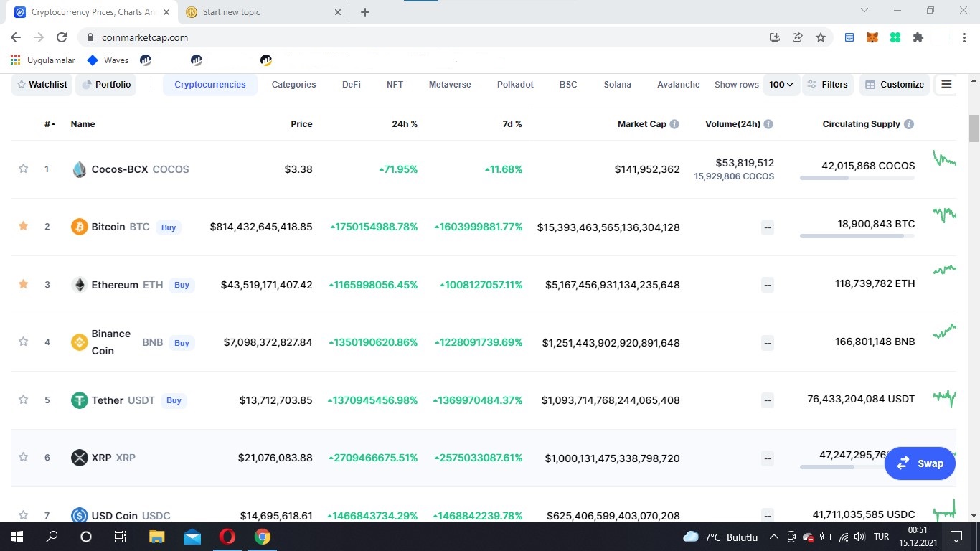Open the Watchlist button

(42, 85)
